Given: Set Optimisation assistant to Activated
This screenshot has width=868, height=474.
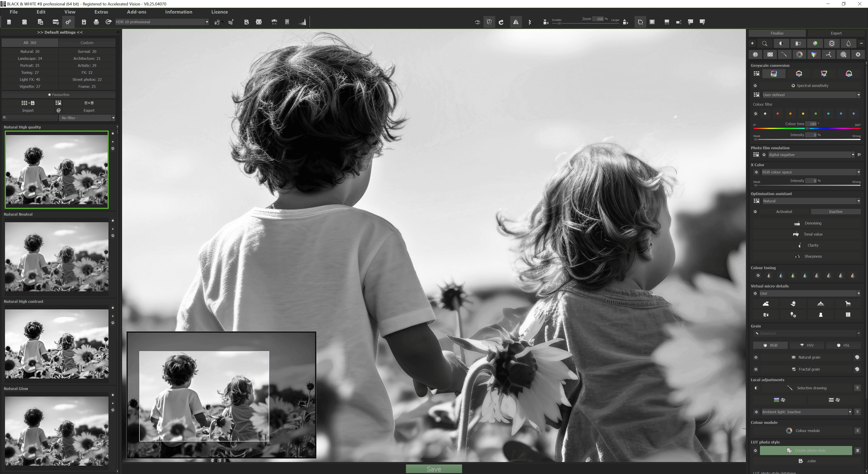Looking at the screenshot, I should click(x=784, y=211).
